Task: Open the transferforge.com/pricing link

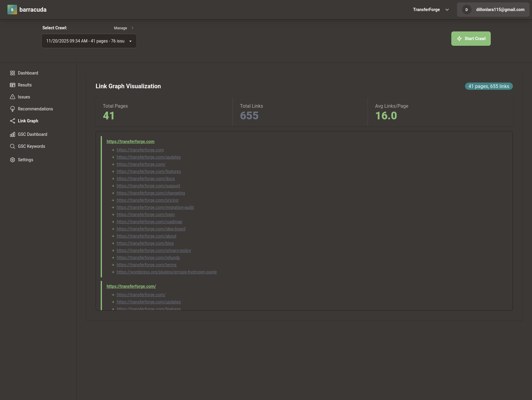Action: 147,200
